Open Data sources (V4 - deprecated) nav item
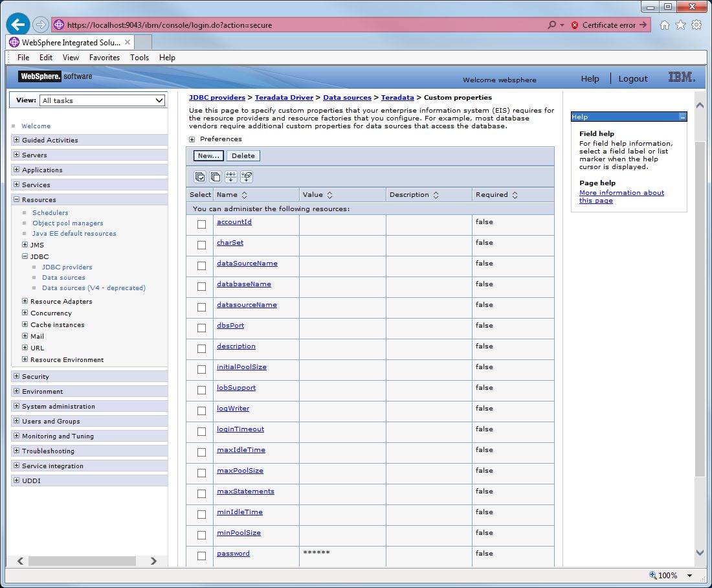This screenshot has width=712, height=588. [94, 288]
